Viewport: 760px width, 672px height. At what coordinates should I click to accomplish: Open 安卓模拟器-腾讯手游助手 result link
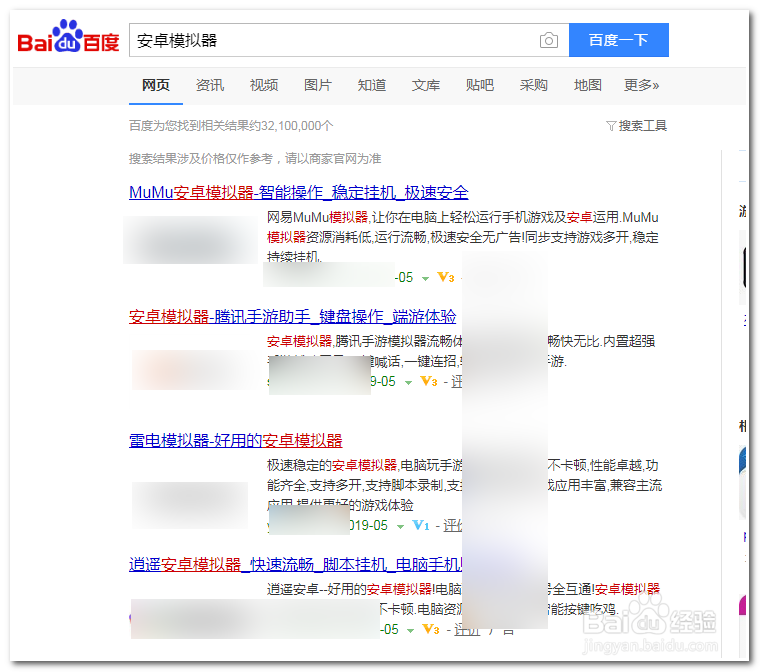point(292,317)
